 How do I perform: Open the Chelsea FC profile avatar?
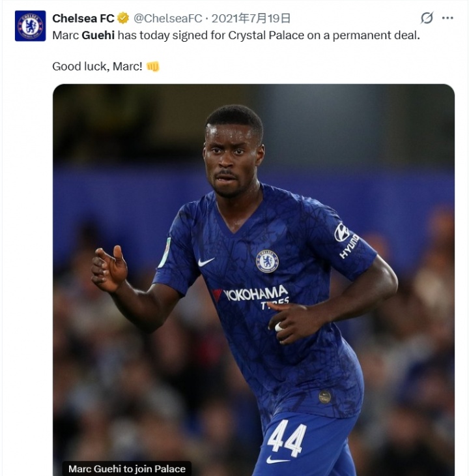[31, 26]
